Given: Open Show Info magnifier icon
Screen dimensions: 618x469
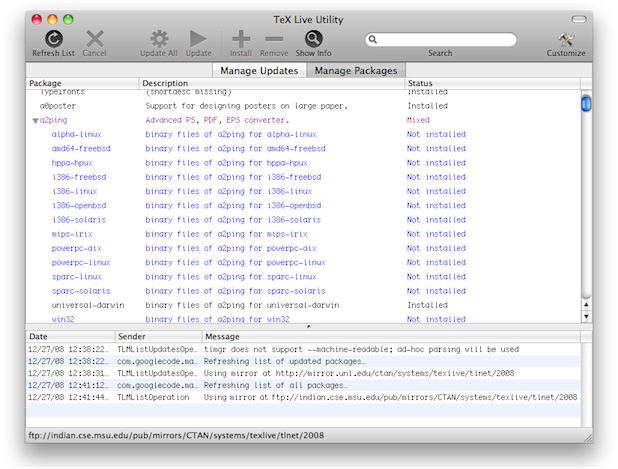Looking at the screenshot, I should pyautogui.click(x=314, y=39).
